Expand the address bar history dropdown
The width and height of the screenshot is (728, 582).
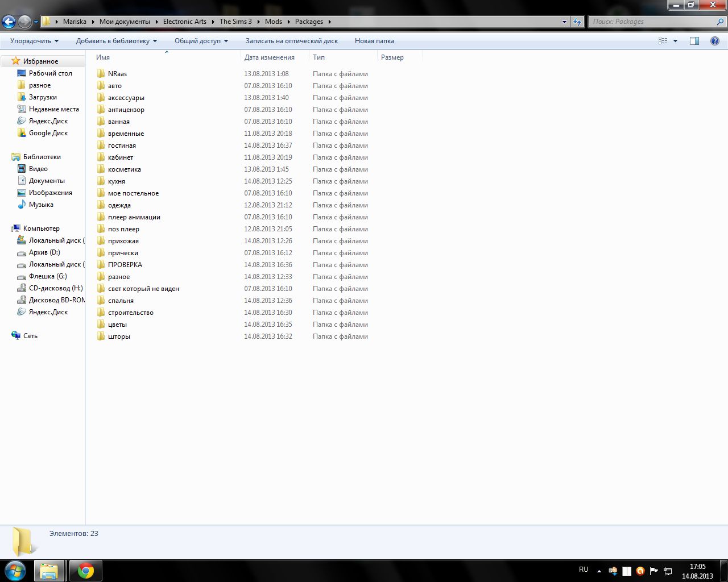(x=564, y=22)
